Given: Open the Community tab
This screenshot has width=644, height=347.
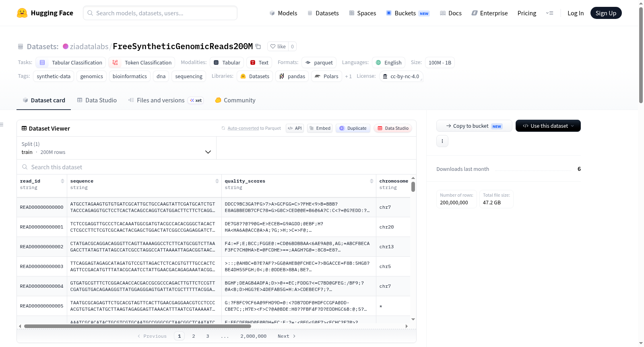Looking at the screenshot, I should [x=235, y=100].
